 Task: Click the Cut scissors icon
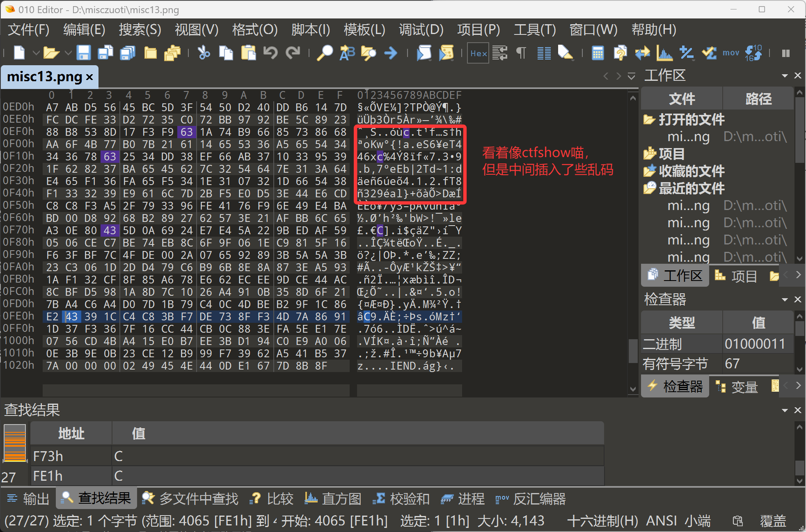pyautogui.click(x=204, y=53)
